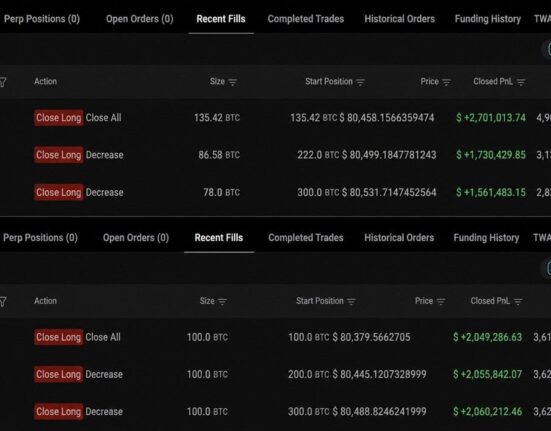Open Historical Orders tab in upper panel
The image size is (551, 431).
(400, 19)
